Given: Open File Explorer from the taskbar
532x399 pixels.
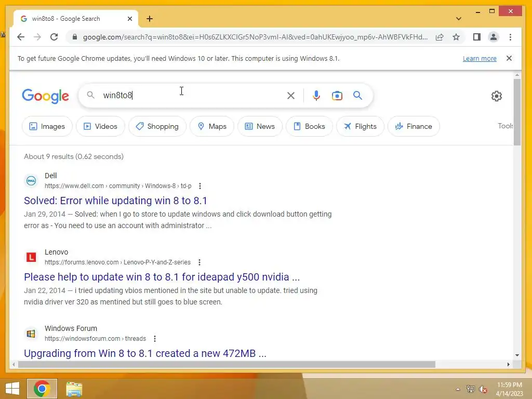Looking at the screenshot, I should point(74,389).
